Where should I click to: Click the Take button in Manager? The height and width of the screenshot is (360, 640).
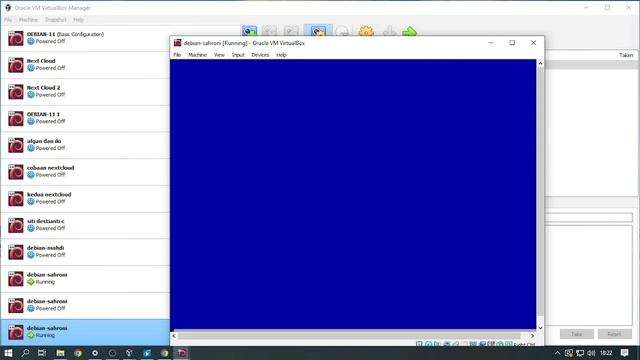[576, 334]
